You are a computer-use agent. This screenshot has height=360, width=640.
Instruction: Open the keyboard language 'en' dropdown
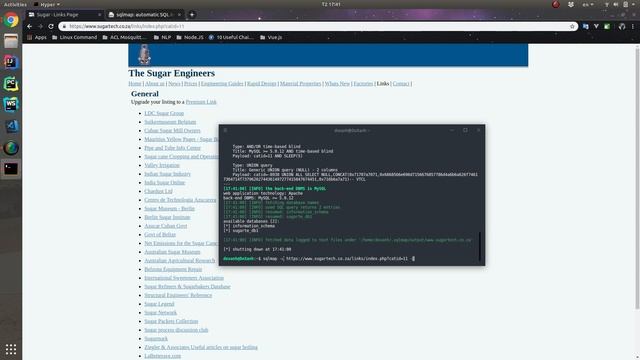point(588,4)
